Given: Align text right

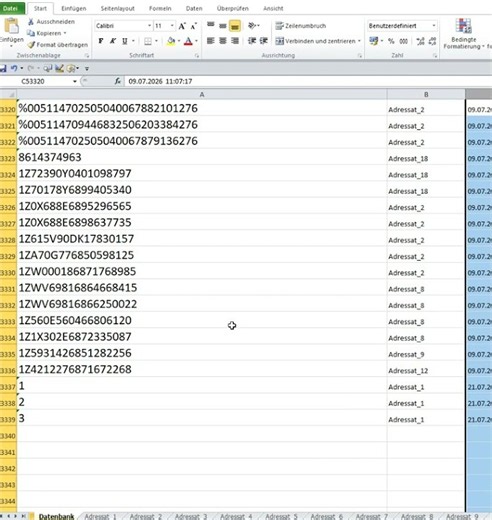Looking at the screenshot, I should point(235,41).
